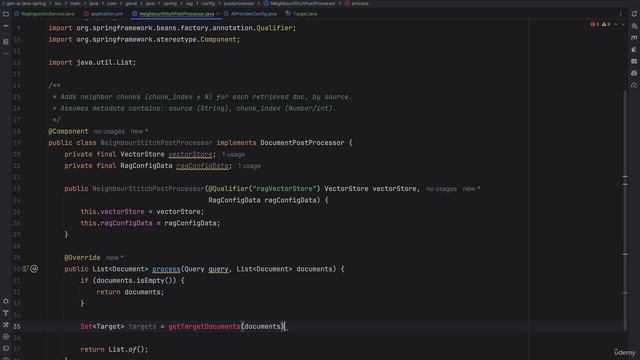
Task: Click the 'Query query' parameter
Action: coord(206,269)
